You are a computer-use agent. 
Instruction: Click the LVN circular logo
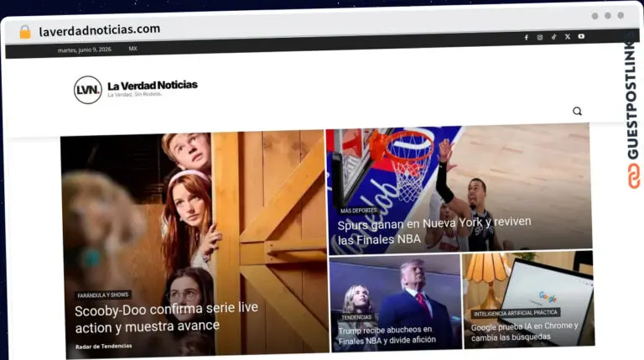[88, 90]
